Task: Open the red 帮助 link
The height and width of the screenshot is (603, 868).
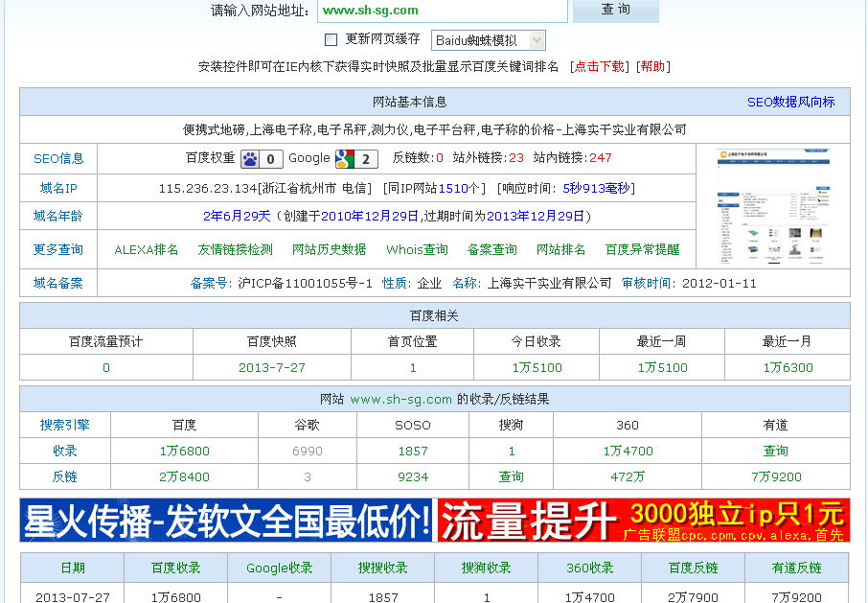Action: coord(652,66)
